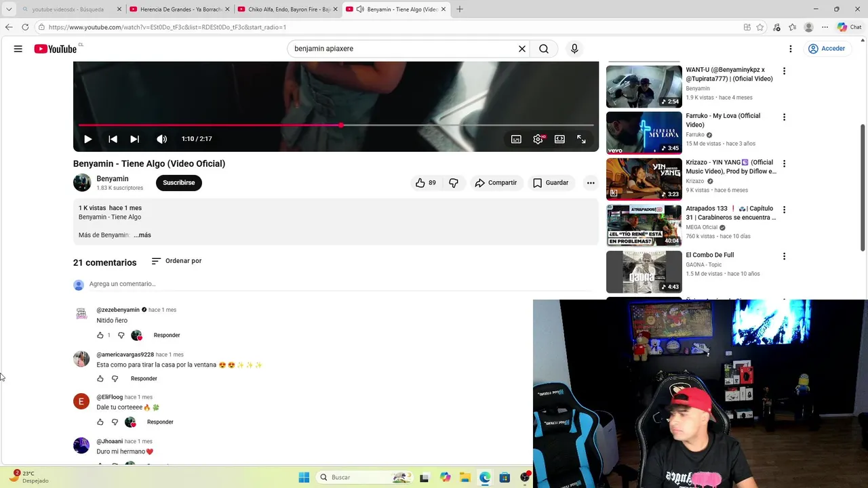
Task: Dislike the @zezebenyamin comment
Action: tap(121, 335)
